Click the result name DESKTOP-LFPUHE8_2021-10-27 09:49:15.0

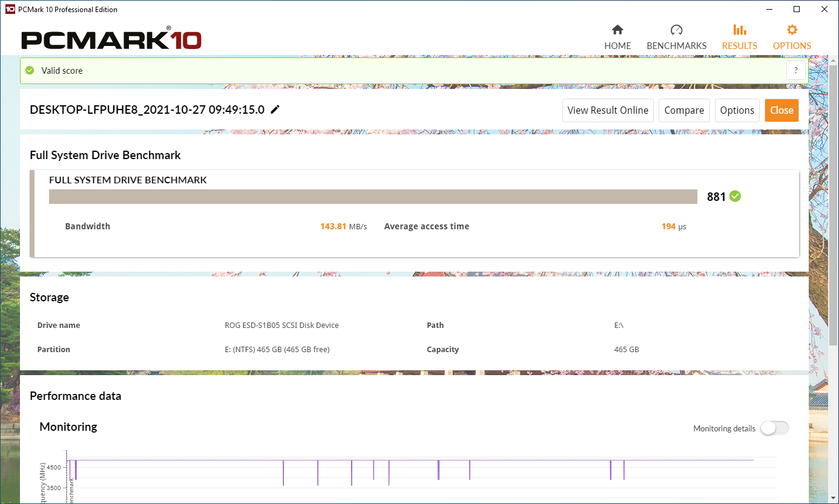click(x=147, y=110)
